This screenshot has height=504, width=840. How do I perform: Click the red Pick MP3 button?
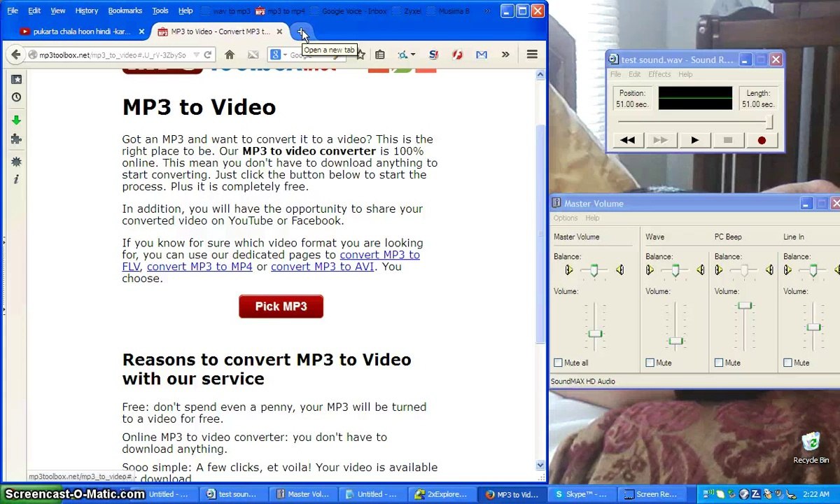click(x=281, y=307)
